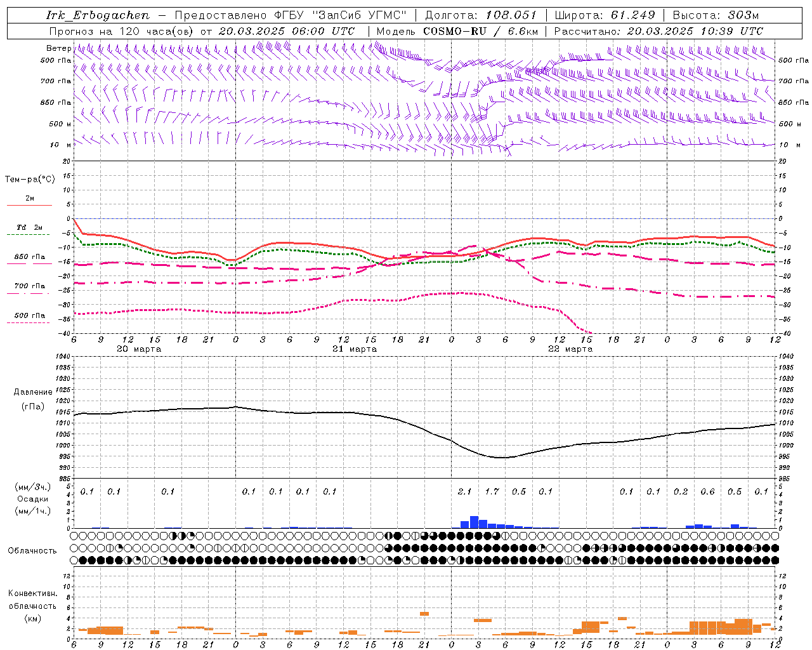The height and width of the screenshot is (650, 812).
Task: Click 'ФГБУ "ЗапСиб УГМС"' provider text
Action: click(x=340, y=15)
